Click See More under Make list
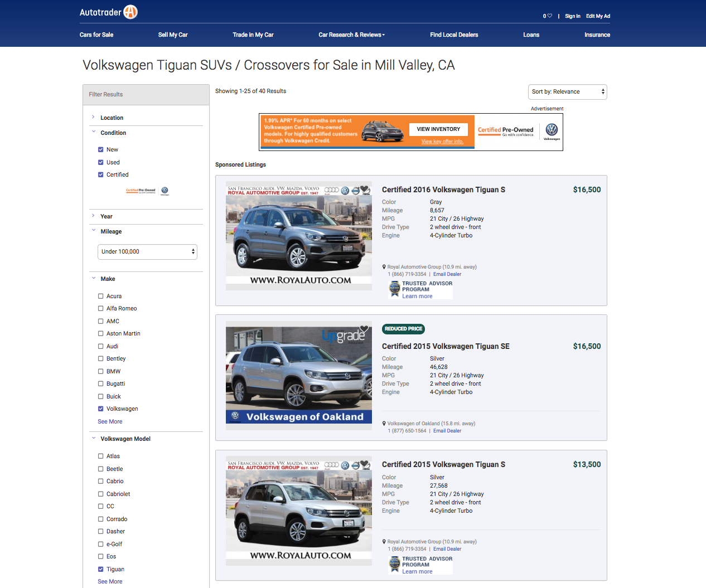Image resolution: width=706 pixels, height=588 pixels. pos(110,421)
